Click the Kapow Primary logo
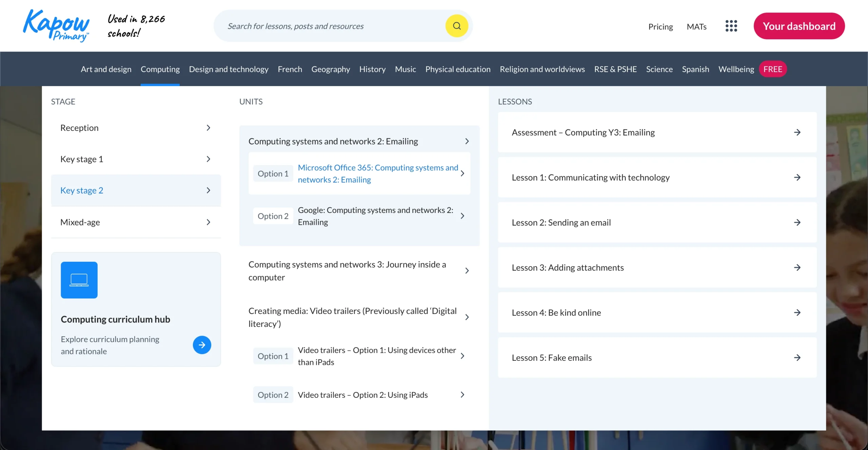 pyautogui.click(x=56, y=26)
